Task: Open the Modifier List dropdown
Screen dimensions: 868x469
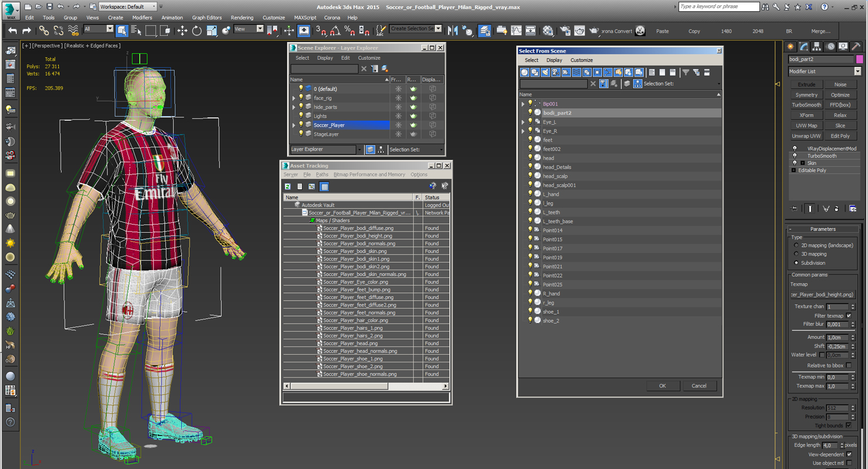Action: [x=857, y=72]
